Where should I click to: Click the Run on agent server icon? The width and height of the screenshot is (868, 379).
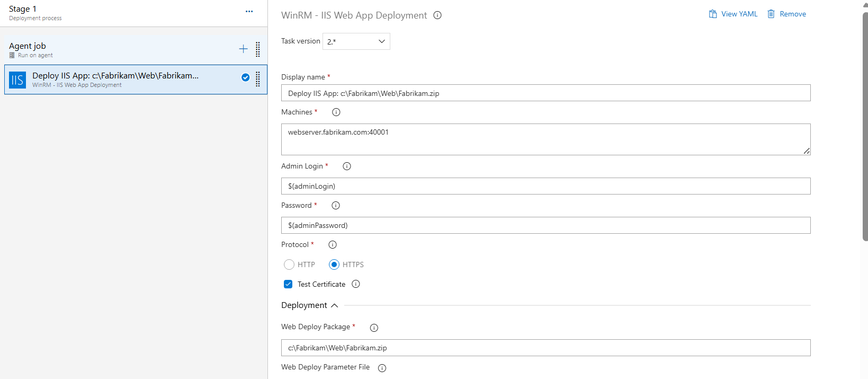click(x=12, y=55)
